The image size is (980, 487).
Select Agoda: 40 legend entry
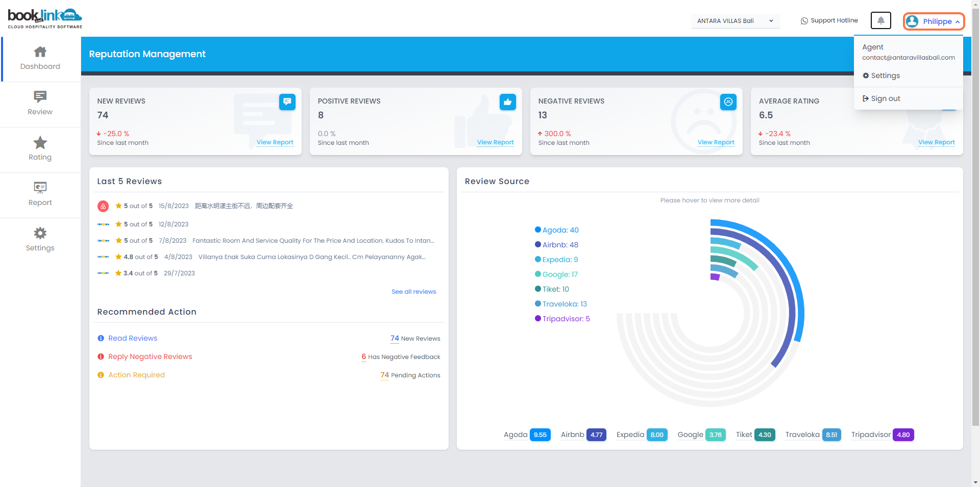click(x=556, y=230)
